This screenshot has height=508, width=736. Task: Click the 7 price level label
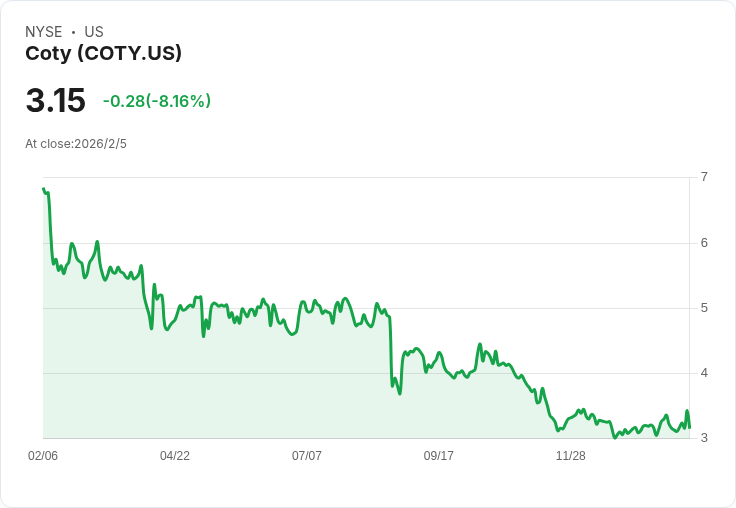pos(704,178)
